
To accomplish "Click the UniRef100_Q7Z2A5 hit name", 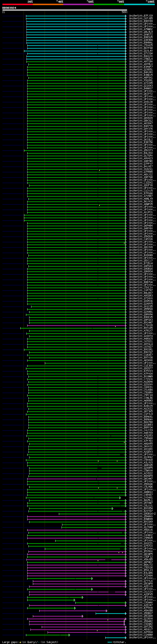I will click(141, 83).
